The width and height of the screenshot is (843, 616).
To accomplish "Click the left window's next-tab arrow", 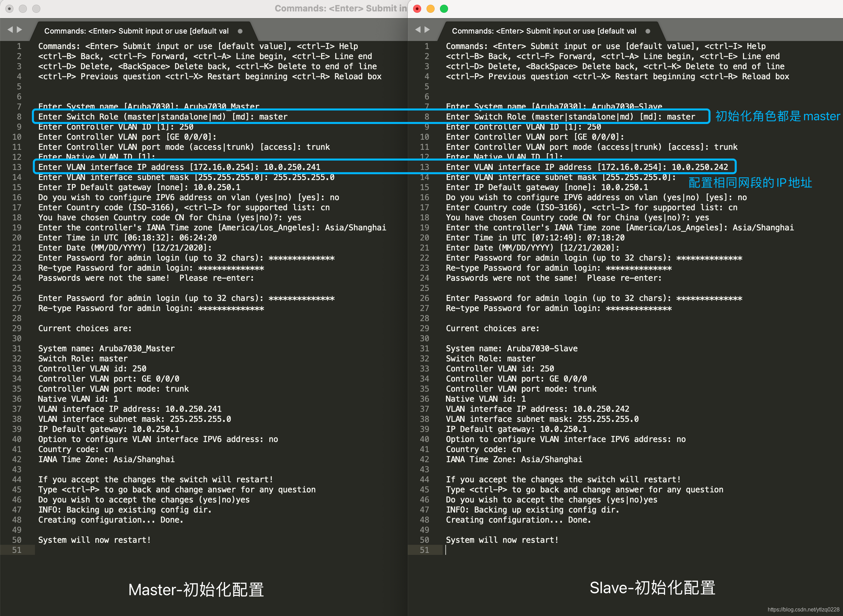I will [19, 30].
